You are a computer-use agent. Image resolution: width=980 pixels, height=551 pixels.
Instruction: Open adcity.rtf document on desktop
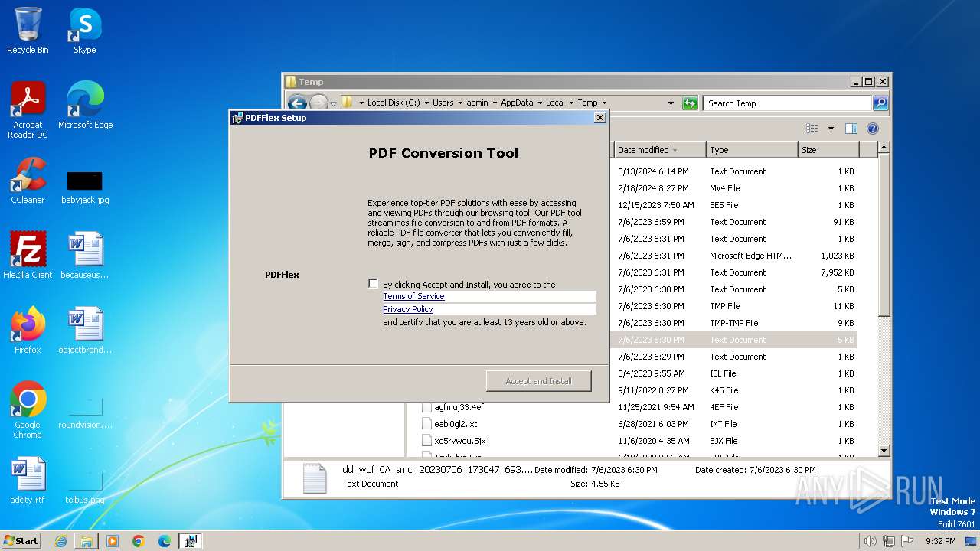pos(28,480)
